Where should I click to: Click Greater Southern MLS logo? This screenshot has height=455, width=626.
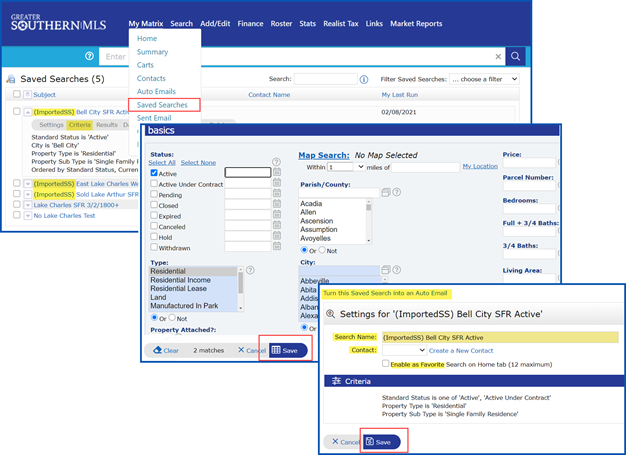tap(58, 22)
